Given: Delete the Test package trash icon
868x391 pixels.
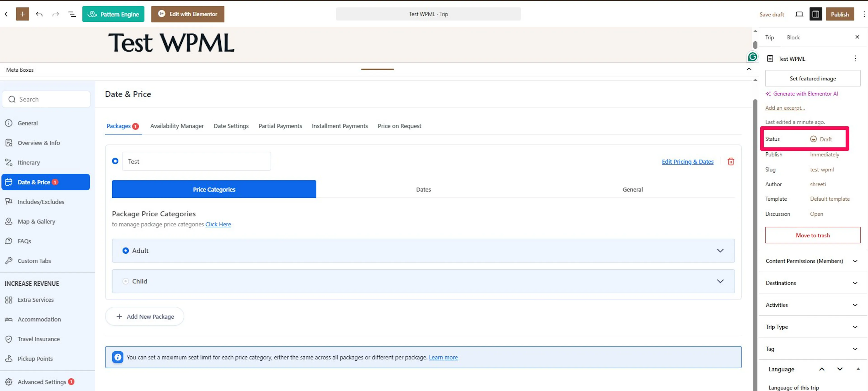Looking at the screenshot, I should pyautogui.click(x=731, y=161).
